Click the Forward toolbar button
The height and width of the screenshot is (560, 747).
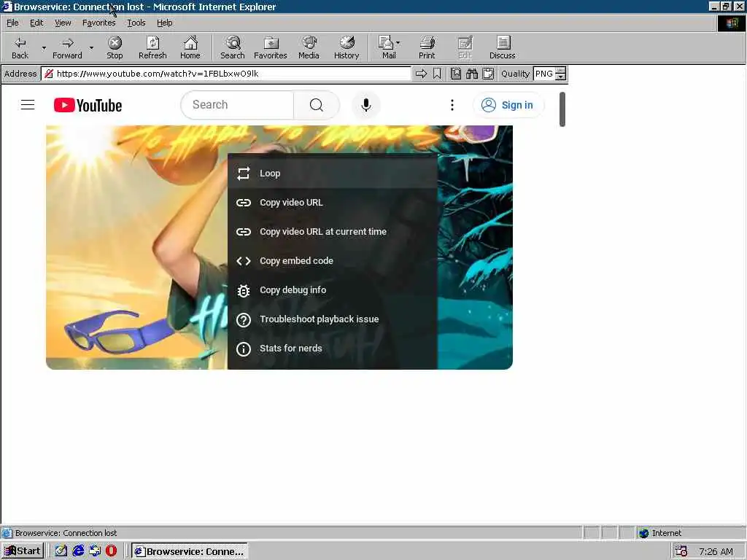[67, 47]
